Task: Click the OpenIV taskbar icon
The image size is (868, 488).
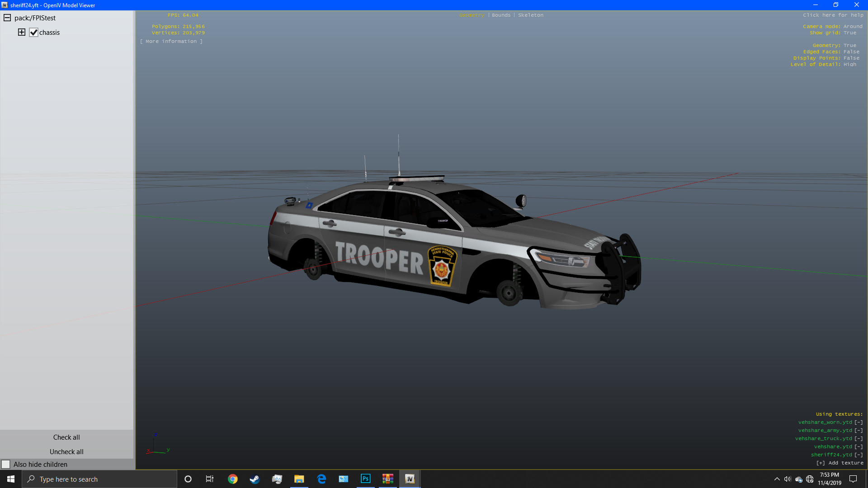Action: [410, 479]
